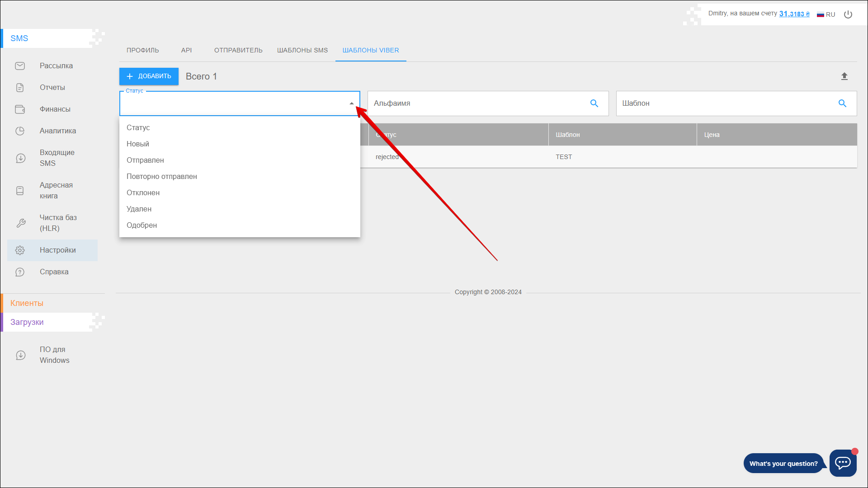Click the document icon beside Отчеты
This screenshot has height=488, width=868.
click(20, 88)
